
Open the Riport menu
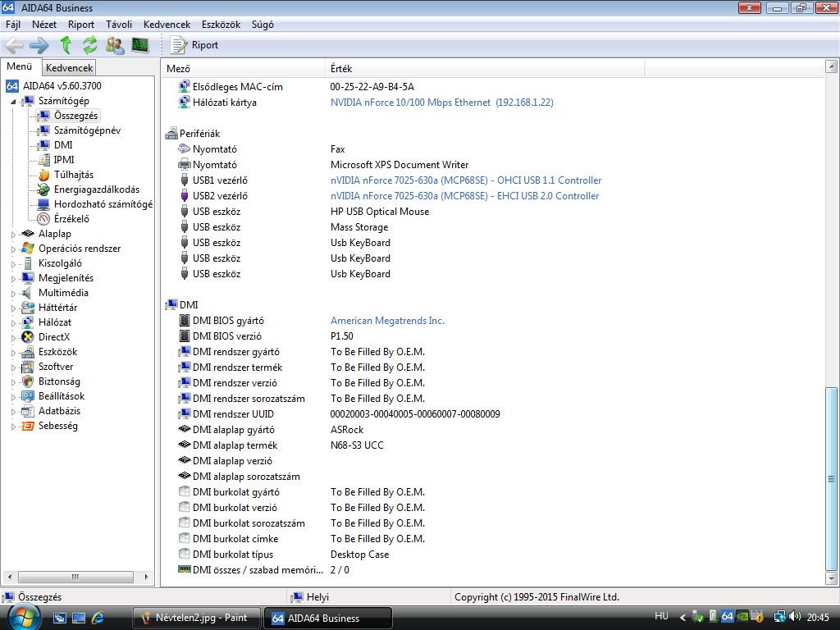(x=81, y=25)
